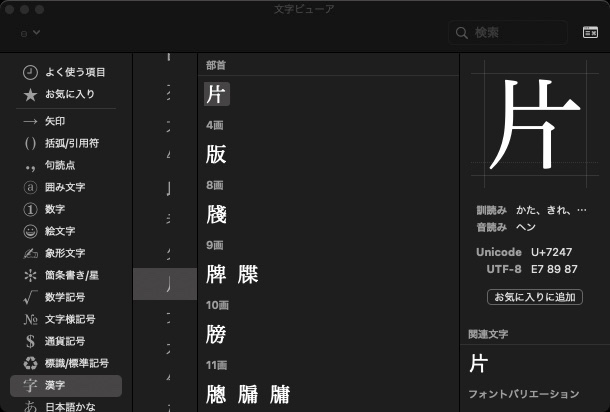Image resolution: width=610 pixels, height=412 pixels.
Task: Select 象形文字 pictograph icon
Action: (x=30, y=254)
